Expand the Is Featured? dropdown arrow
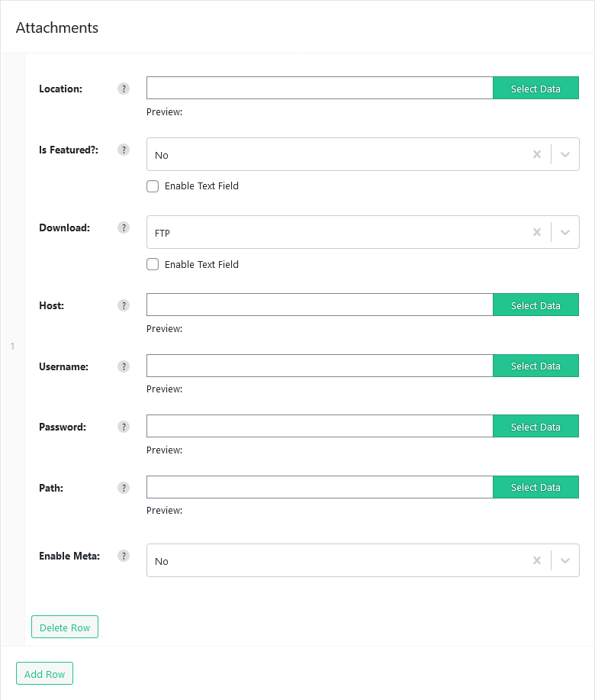The width and height of the screenshot is (595, 700). (565, 154)
